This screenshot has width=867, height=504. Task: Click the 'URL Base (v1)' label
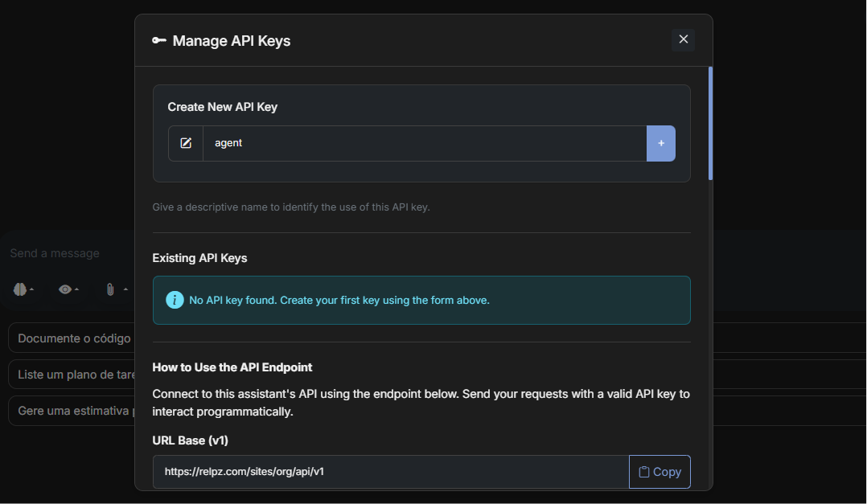(190, 440)
